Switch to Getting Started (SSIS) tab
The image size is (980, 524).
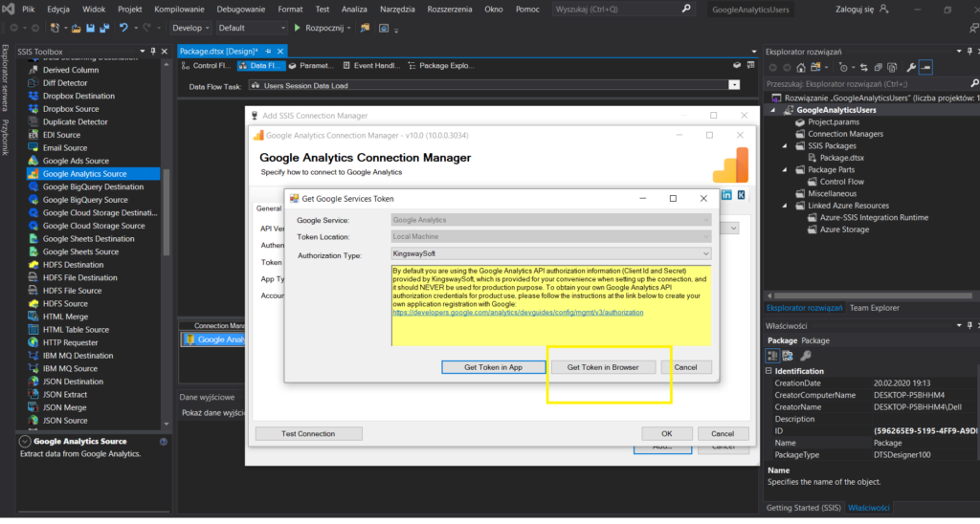pos(804,508)
